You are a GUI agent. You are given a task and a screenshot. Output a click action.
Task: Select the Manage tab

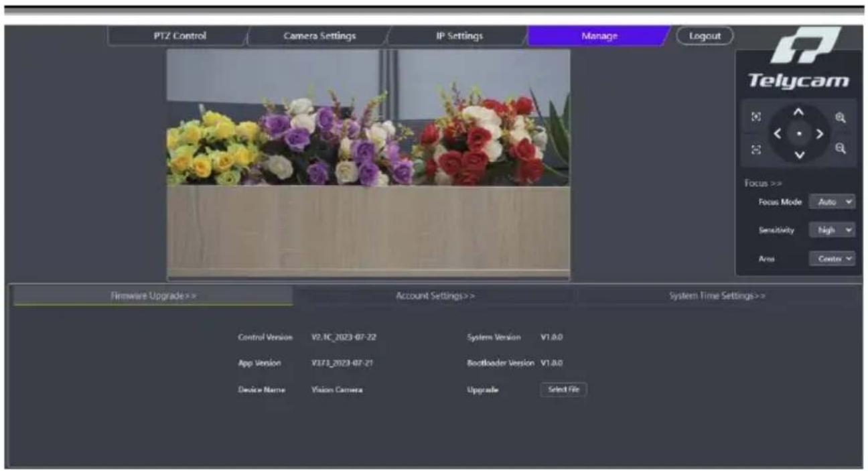(599, 36)
